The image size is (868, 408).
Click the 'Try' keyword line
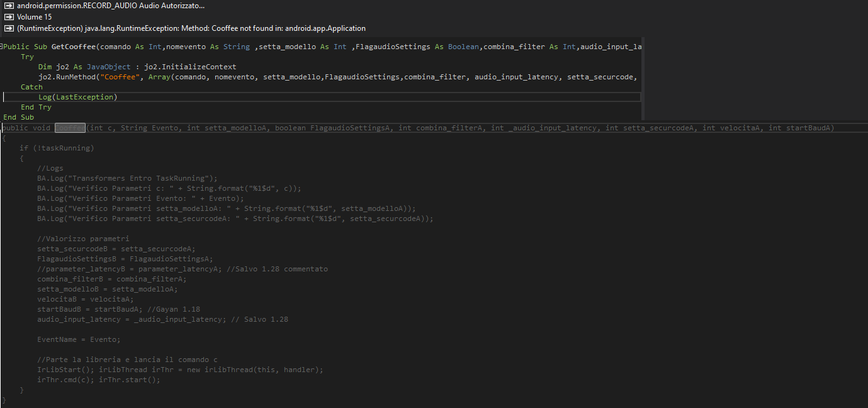[x=27, y=57]
